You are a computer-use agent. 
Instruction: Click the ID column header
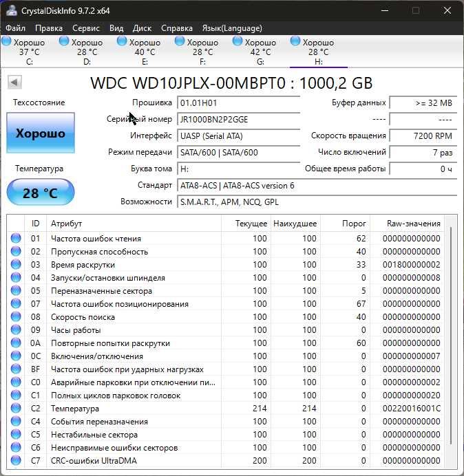pos(35,224)
